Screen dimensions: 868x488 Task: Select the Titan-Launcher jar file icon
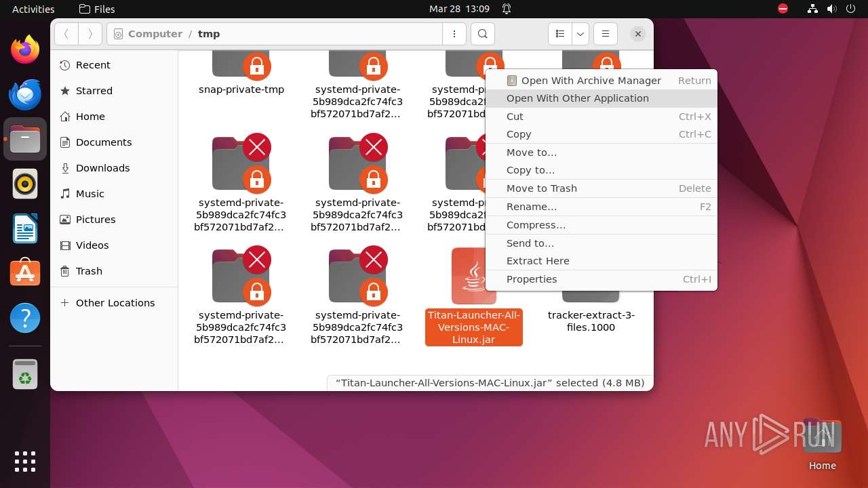[474, 277]
